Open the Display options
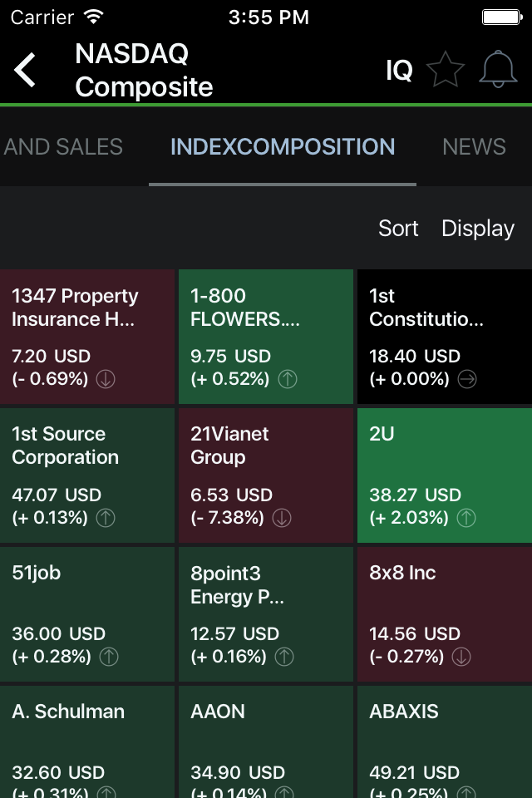The width and height of the screenshot is (532, 798). (478, 228)
